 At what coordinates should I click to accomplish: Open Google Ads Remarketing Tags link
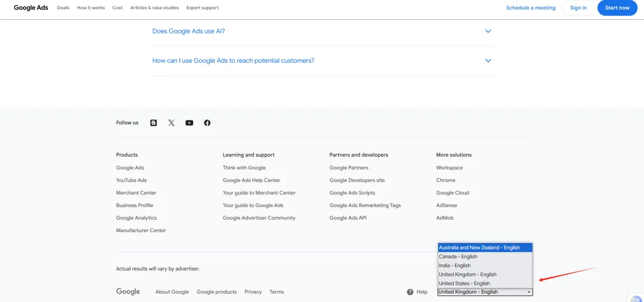point(365,205)
